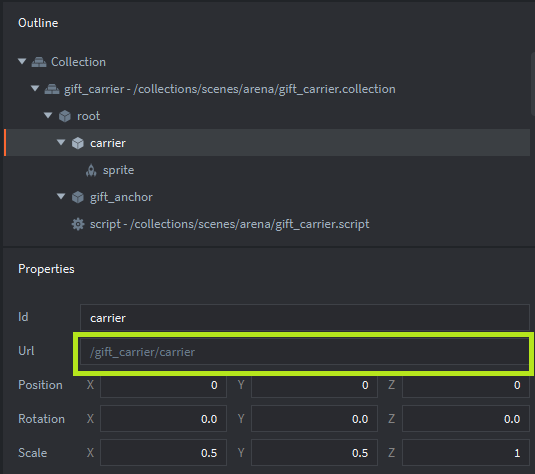Image resolution: width=535 pixels, height=474 pixels.
Task: Click the script gear icon
Action: tap(78, 224)
